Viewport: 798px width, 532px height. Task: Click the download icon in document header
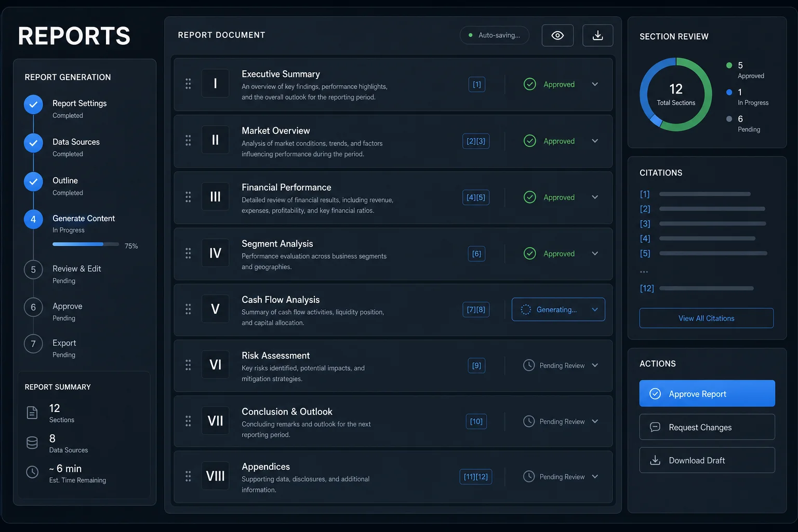(x=598, y=35)
